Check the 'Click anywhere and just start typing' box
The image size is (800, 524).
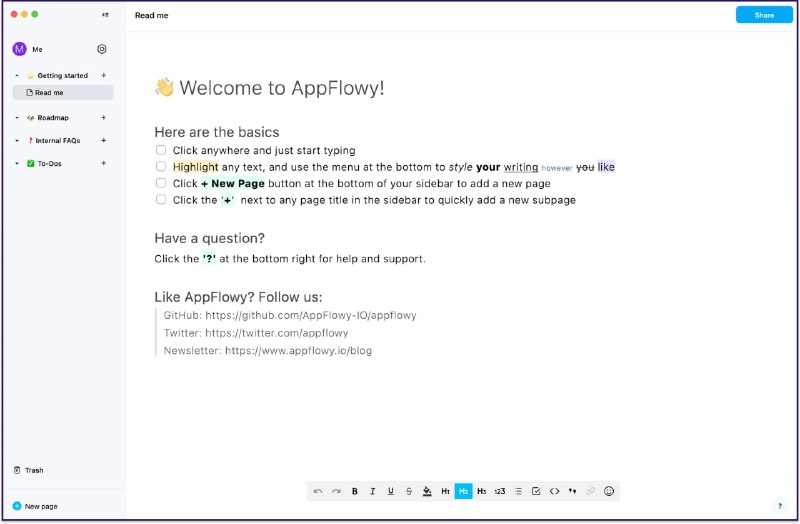160,151
